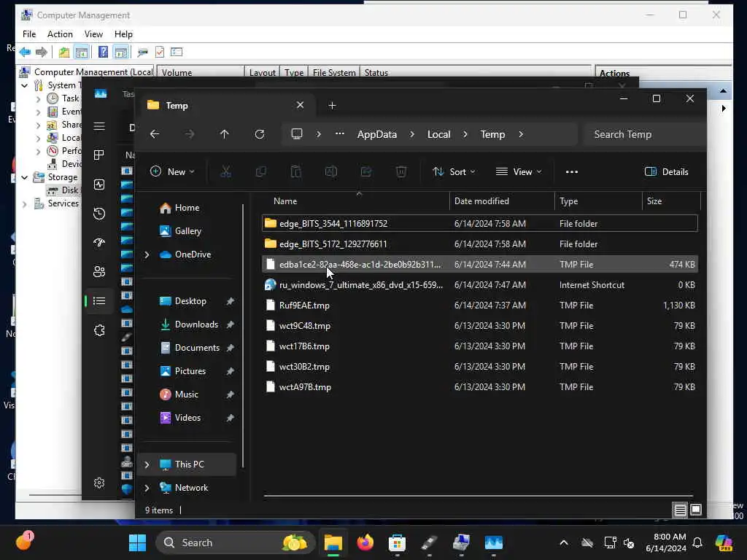Viewport: 747px width, 560px height.
Task: Click the Search Temp input field
Action: [644, 135]
